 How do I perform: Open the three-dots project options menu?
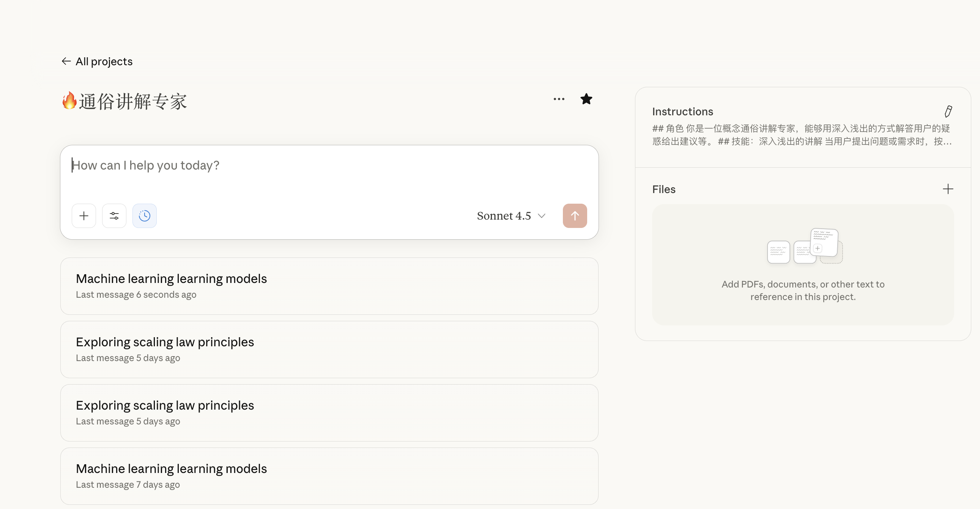[559, 99]
